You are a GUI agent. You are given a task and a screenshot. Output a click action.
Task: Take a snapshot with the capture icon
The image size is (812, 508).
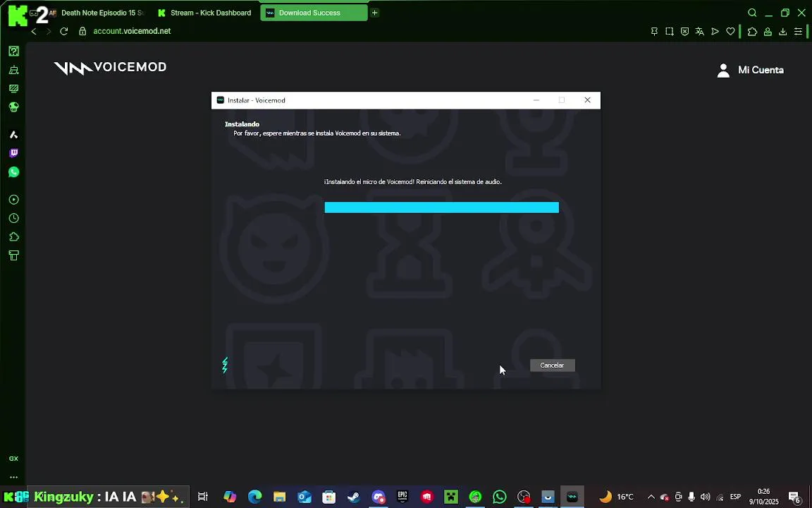(669, 32)
